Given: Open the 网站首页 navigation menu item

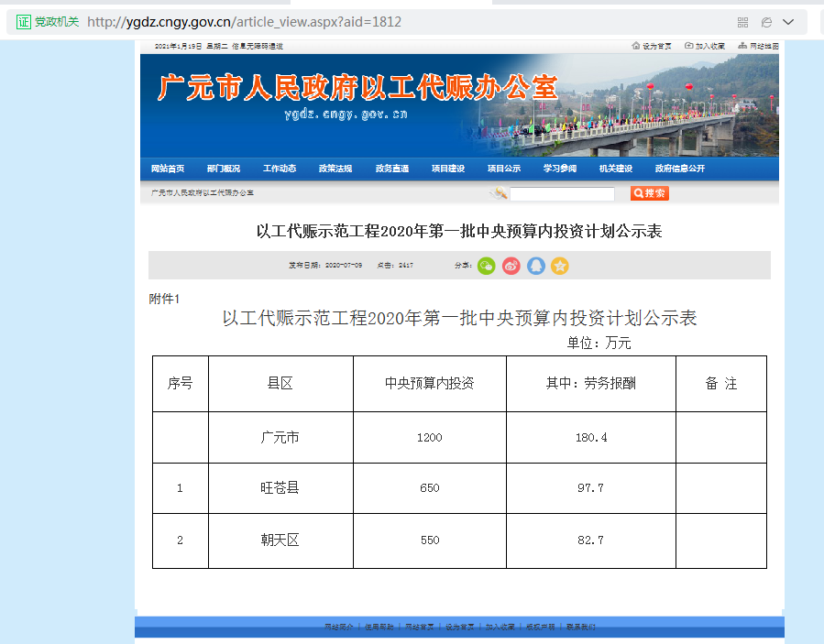Looking at the screenshot, I should click(168, 169).
